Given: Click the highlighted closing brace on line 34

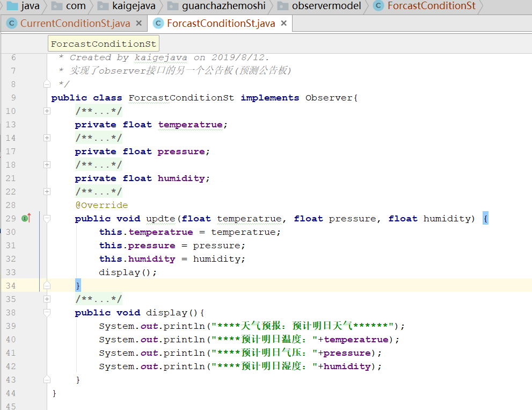Looking at the screenshot, I should point(78,285).
